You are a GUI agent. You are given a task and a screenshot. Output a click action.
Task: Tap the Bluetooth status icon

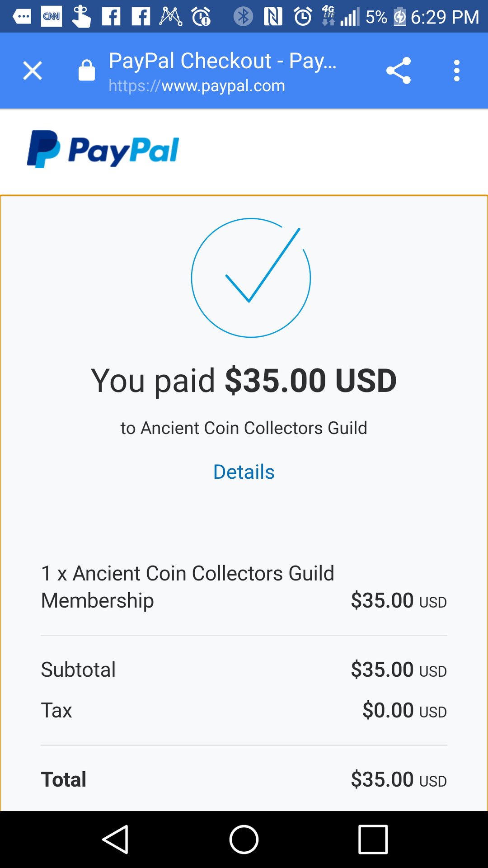coord(243,17)
